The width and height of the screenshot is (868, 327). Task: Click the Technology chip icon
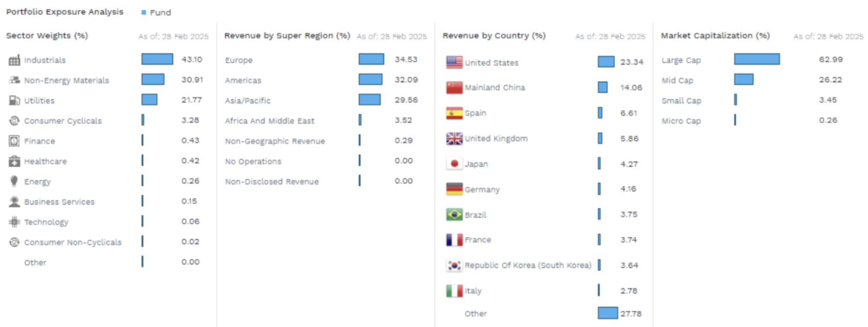pos(14,222)
